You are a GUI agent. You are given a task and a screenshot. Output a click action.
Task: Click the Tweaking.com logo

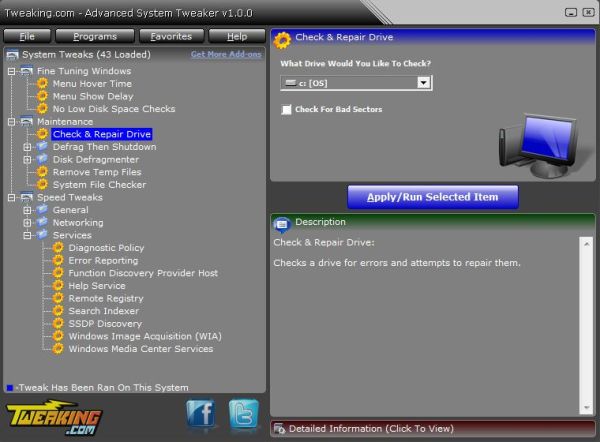click(54, 418)
